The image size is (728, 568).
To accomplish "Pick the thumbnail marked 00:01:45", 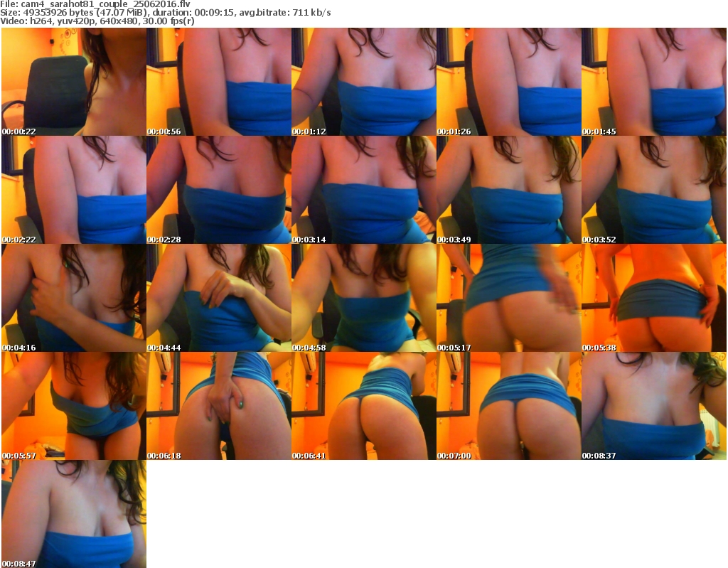I will 654,82.
